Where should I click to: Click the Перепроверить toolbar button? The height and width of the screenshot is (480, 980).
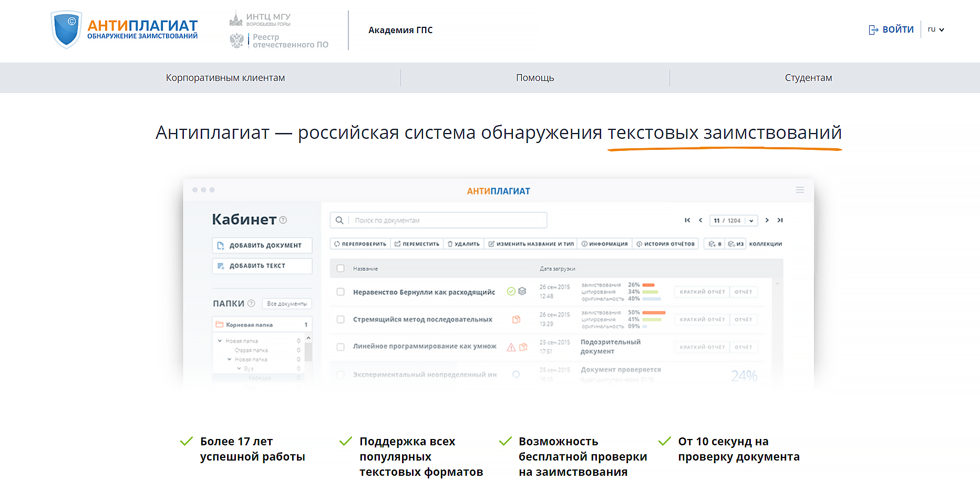(x=360, y=244)
